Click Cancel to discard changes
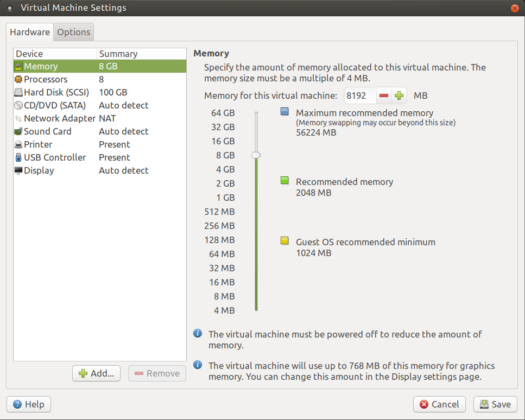 (439, 404)
